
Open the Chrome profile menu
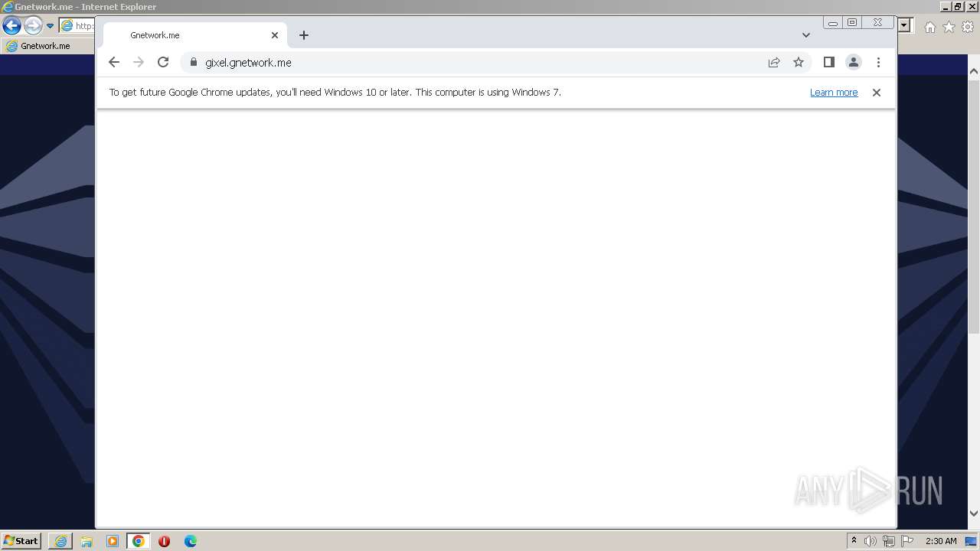(854, 63)
